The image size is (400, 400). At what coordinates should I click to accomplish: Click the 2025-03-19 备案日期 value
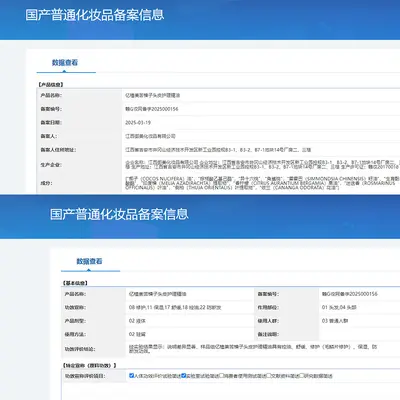(x=138, y=123)
